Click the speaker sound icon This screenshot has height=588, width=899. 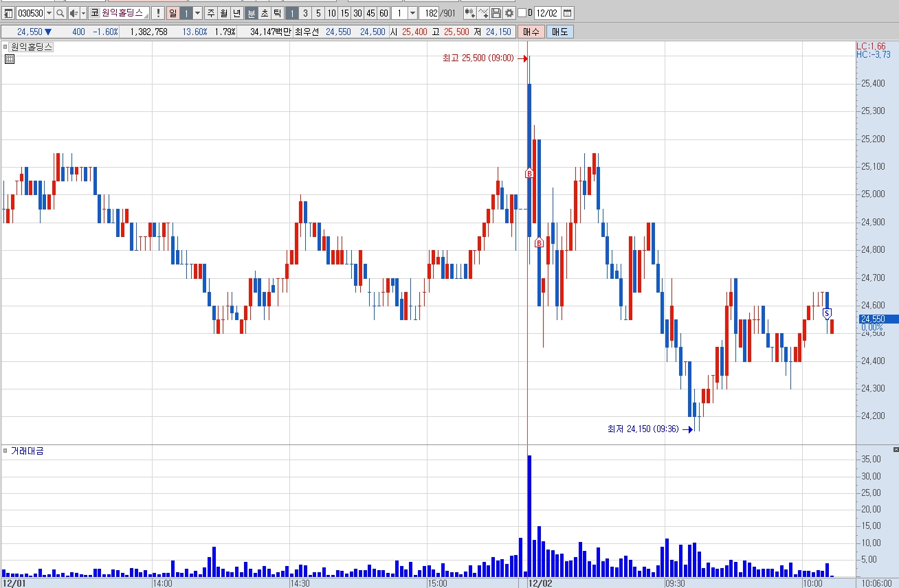(x=73, y=13)
